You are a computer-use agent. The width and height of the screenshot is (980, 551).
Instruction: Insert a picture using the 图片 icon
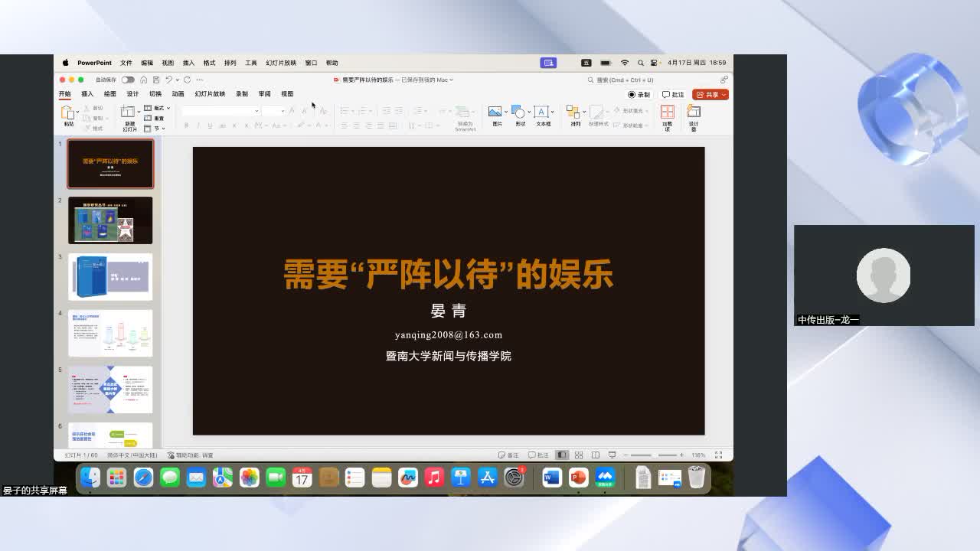coord(496,112)
